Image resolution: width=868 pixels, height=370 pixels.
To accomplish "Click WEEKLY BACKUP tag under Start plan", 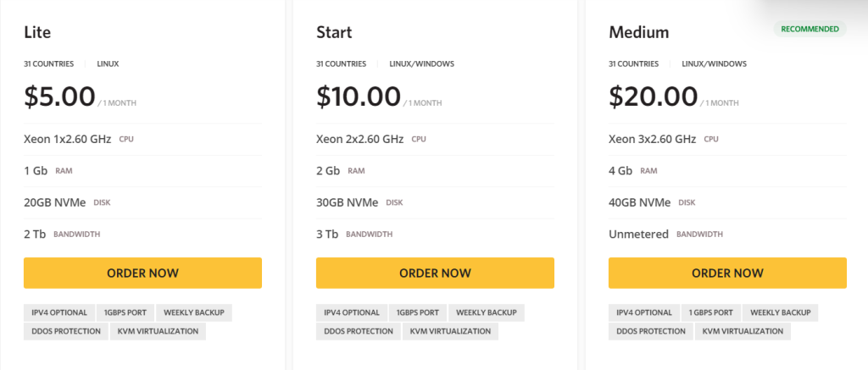I will pyautogui.click(x=487, y=312).
